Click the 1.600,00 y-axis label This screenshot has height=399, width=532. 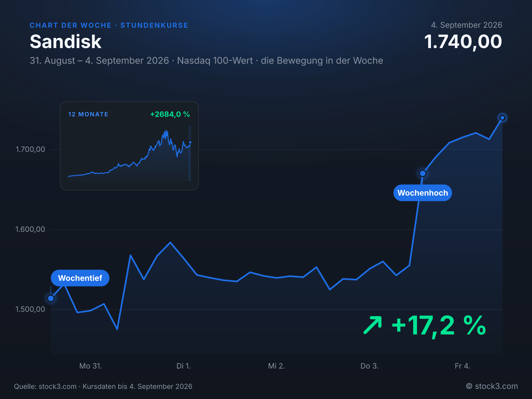[30, 229]
